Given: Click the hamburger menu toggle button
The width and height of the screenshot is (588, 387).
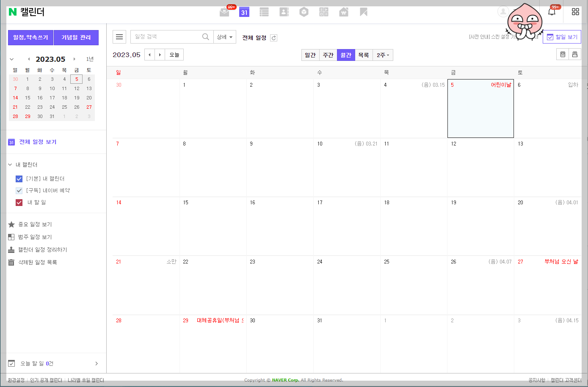Looking at the screenshot, I should click(119, 37).
